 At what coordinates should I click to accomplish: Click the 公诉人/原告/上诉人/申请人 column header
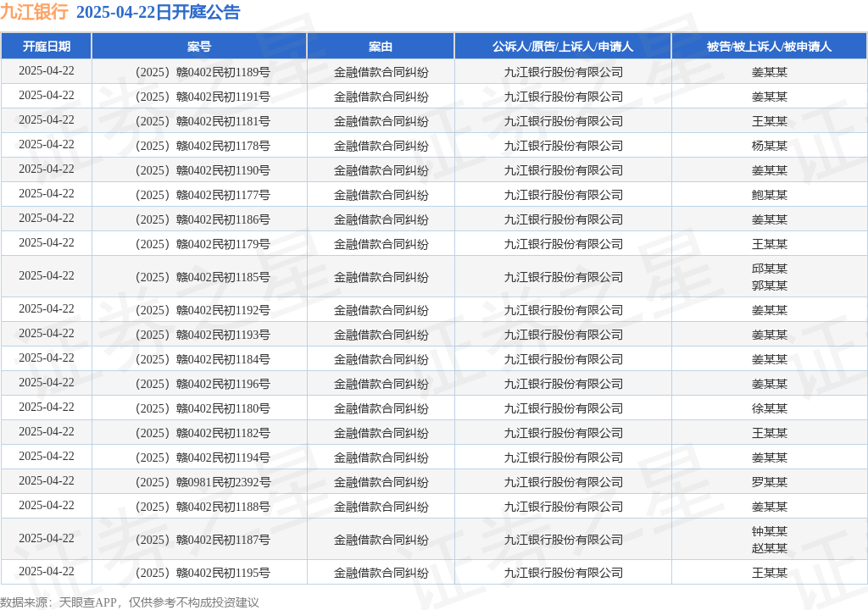[x=563, y=47]
